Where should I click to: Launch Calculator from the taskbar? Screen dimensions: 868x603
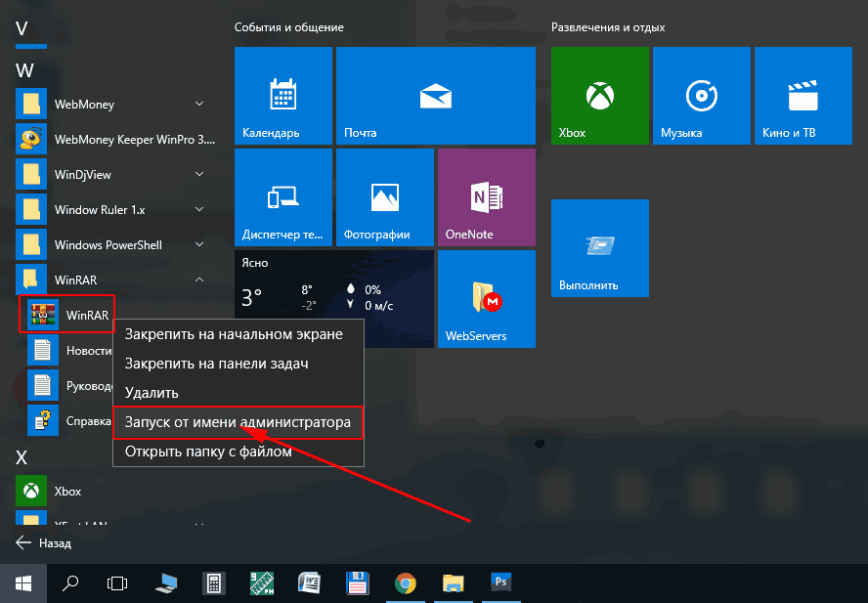214,583
